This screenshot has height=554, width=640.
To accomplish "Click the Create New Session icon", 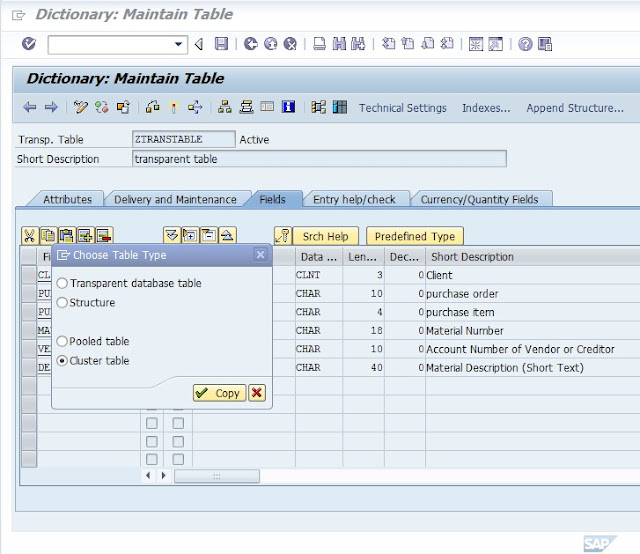I will coord(476,44).
